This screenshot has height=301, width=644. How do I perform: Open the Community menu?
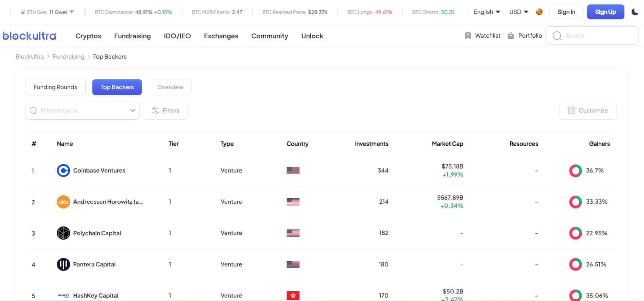(270, 36)
